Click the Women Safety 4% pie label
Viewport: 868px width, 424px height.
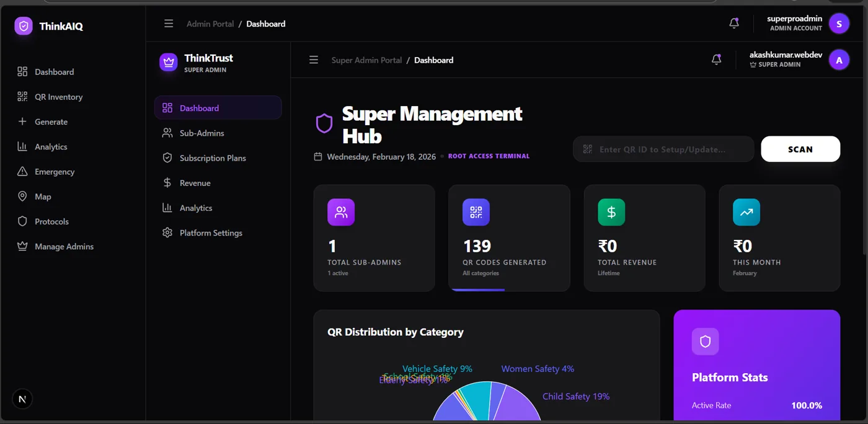tap(538, 369)
